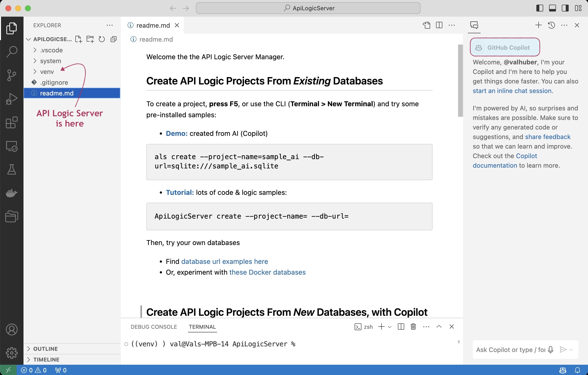Screen dimensions: 588x375
Task: Switch to the DEBUG CONSOLE tab
Action: tap(154, 327)
